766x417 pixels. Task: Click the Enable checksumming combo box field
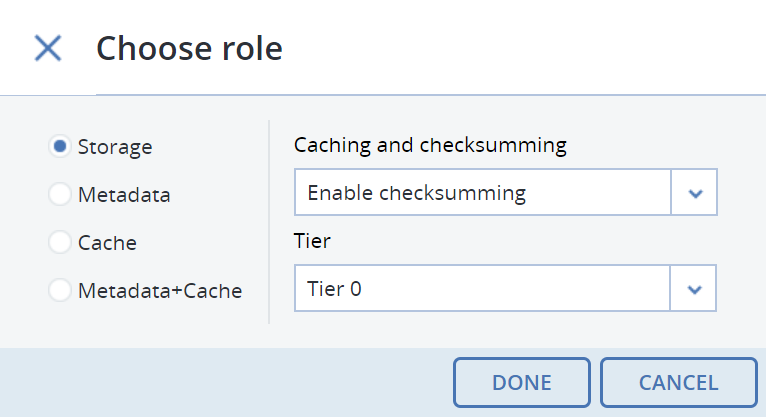click(x=482, y=193)
